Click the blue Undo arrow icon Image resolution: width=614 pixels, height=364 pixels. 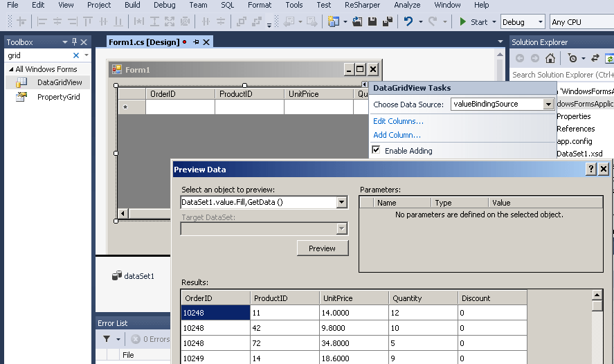(x=408, y=21)
